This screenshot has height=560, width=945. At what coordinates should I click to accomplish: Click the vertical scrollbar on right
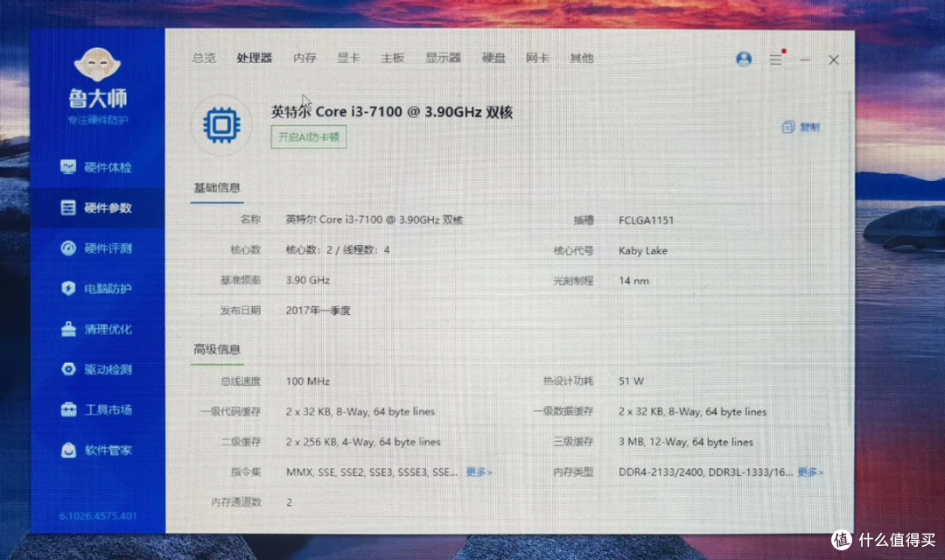pyautogui.click(x=850, y=259)
